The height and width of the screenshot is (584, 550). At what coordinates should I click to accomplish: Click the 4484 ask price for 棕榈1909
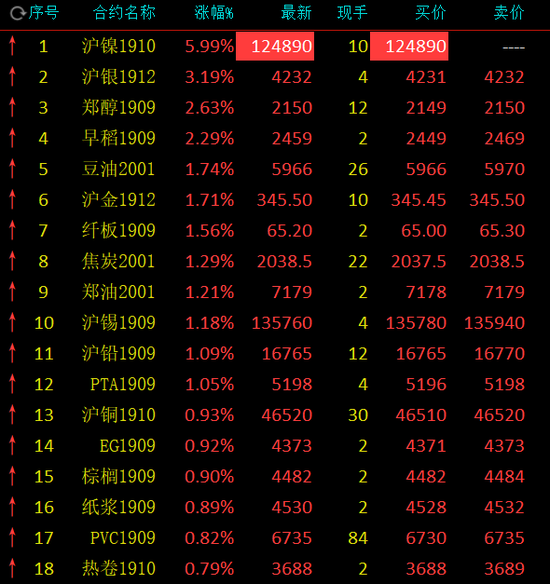[x=504, y=477]
